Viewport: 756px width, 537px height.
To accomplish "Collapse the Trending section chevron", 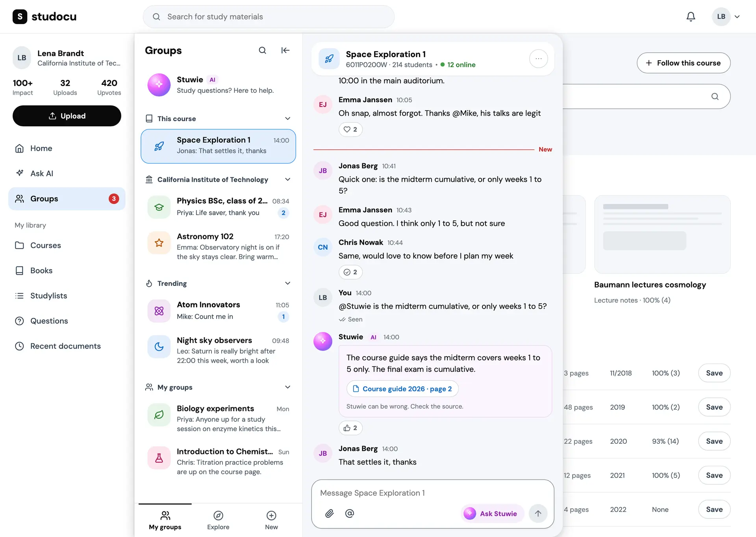I will click(288, 283).
